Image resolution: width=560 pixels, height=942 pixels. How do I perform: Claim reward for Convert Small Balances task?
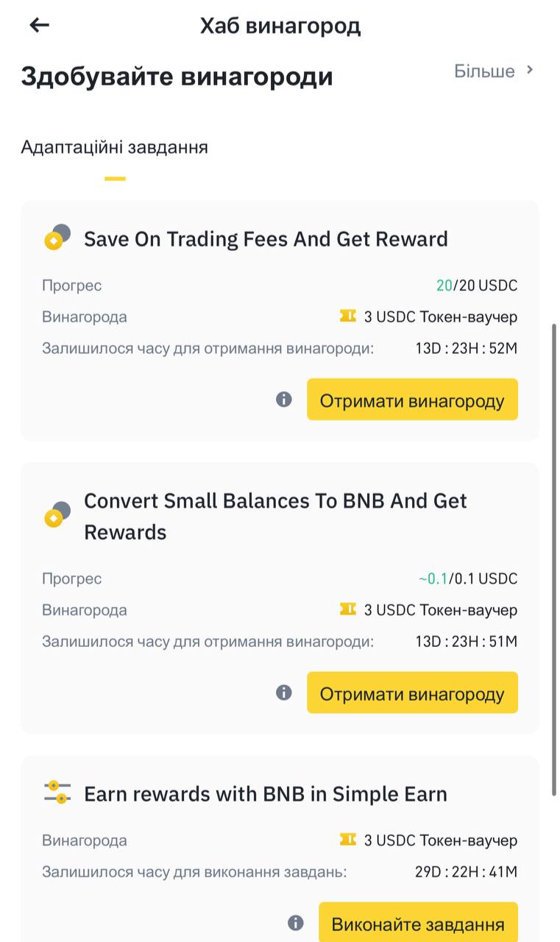pyautogui.click(x=412, y=693)
